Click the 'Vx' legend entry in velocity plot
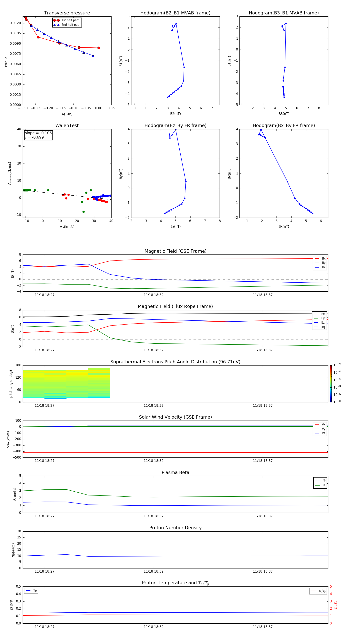351x644 pixels. 320,424
